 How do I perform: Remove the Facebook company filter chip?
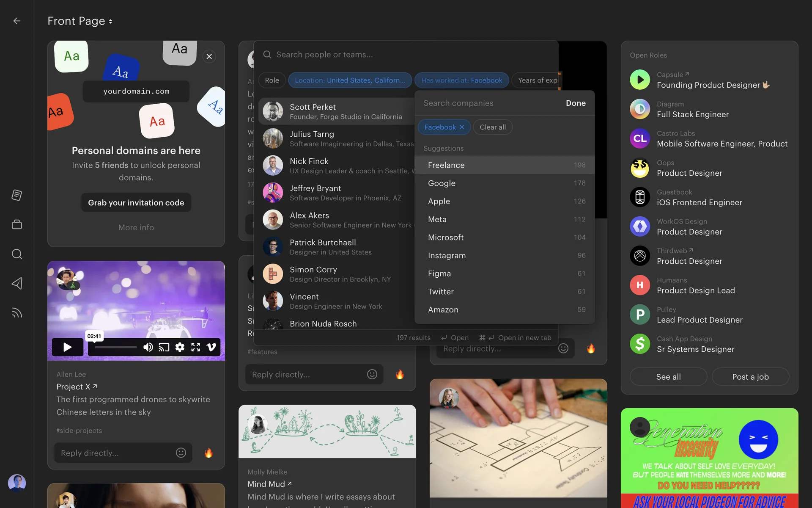pos(462,127)
